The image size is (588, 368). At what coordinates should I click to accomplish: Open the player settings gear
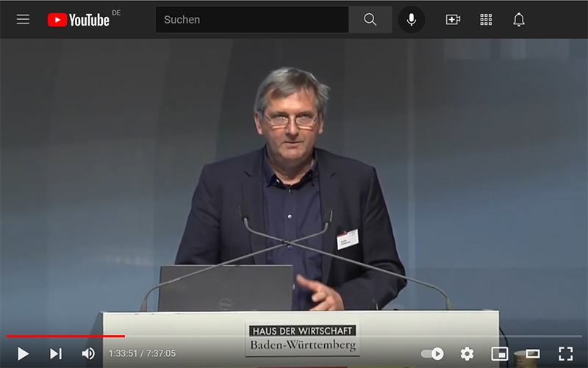click(467, 353)
